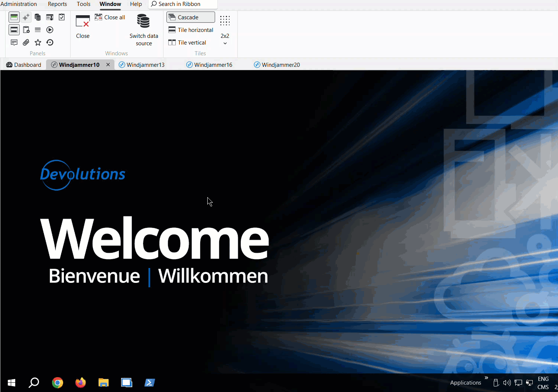This screenshot has width=558, height=392.
Task: Expand the Applications toolbar overflow chevron
Action: [x=486, y=378]
